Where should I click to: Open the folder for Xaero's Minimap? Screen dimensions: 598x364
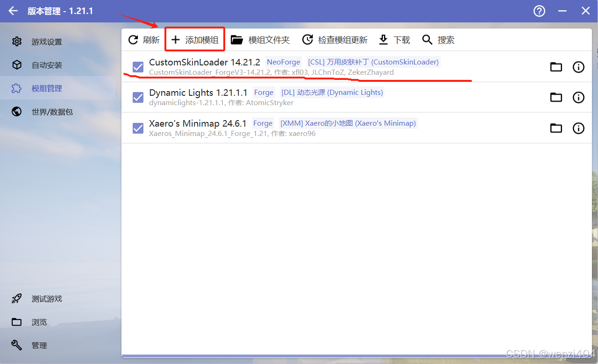556,128
